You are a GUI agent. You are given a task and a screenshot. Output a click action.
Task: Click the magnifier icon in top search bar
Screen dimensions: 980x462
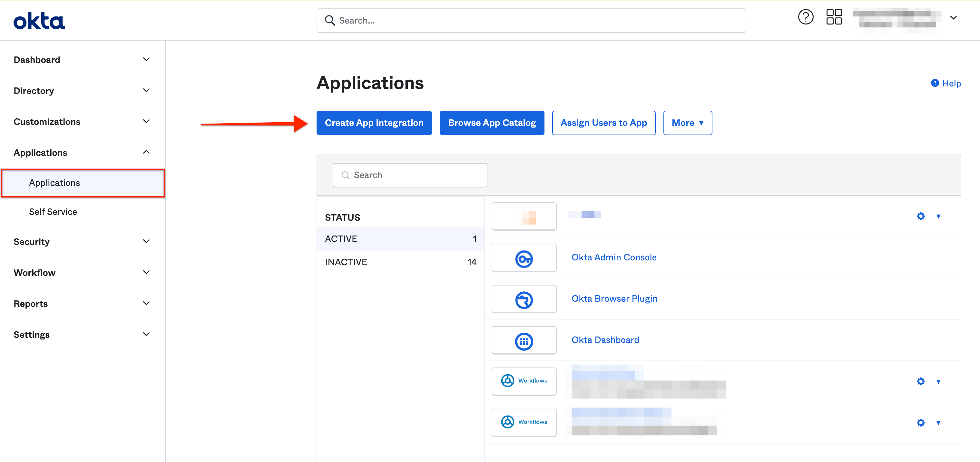(x=330, y=21)
